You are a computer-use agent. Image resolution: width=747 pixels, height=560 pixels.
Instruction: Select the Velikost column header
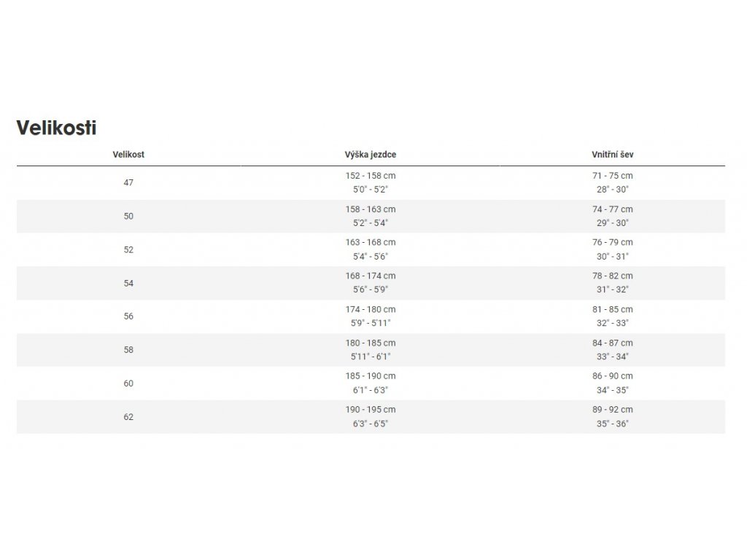128,155
